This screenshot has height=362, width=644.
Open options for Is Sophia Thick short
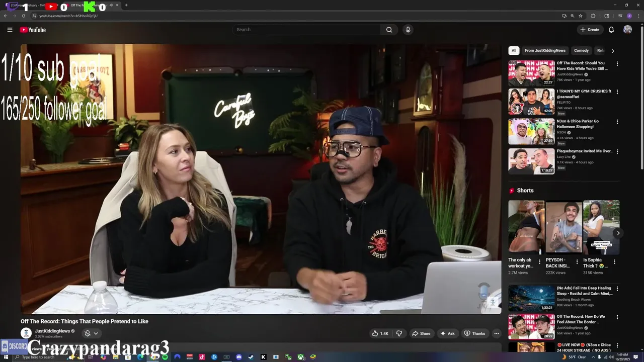click(x=614, y=262)
